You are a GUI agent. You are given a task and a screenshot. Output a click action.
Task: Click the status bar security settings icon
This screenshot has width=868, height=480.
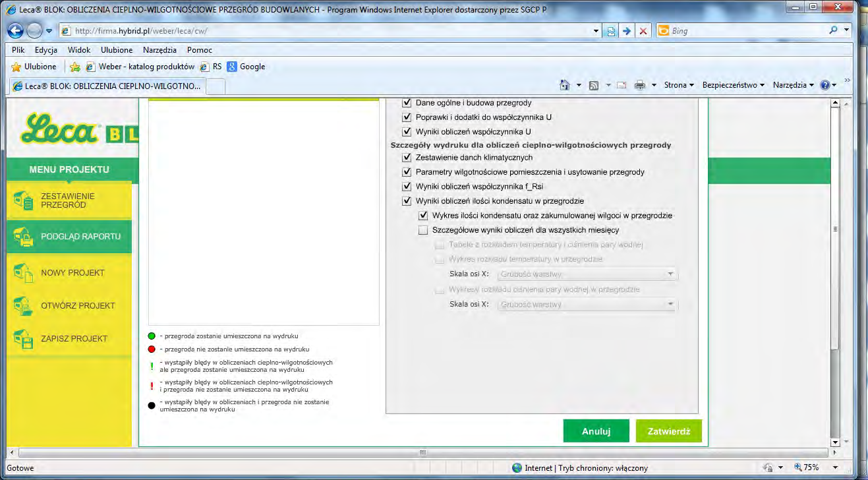[x=768, y=467]
